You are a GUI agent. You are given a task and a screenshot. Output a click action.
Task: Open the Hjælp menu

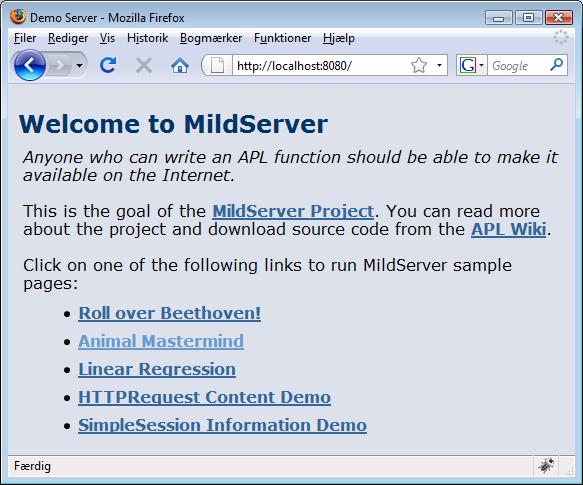tap(339, 38)
